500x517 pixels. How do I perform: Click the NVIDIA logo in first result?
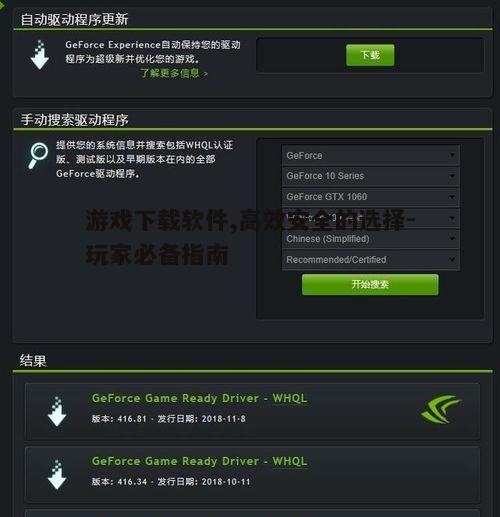441,409
